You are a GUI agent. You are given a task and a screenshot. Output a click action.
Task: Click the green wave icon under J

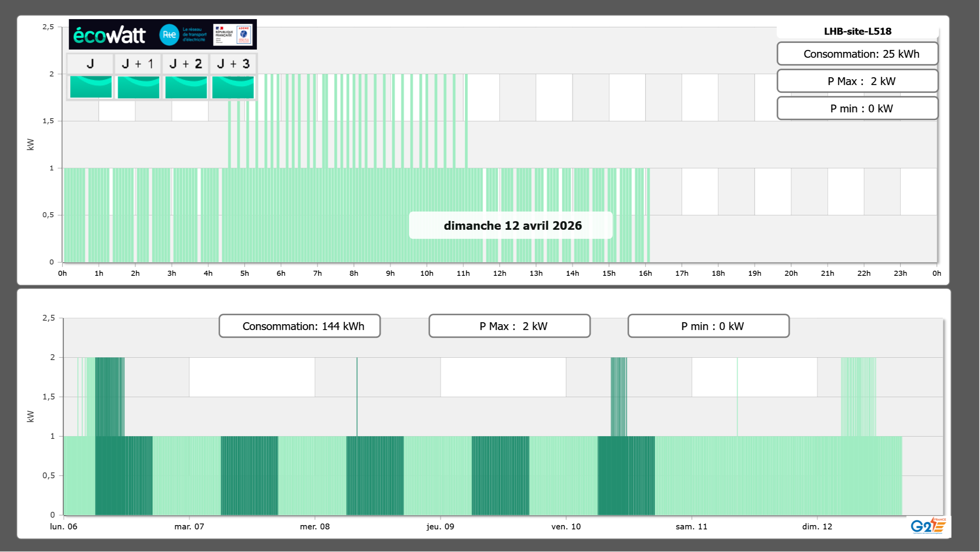pyautogui.click(x=91, y=87)
